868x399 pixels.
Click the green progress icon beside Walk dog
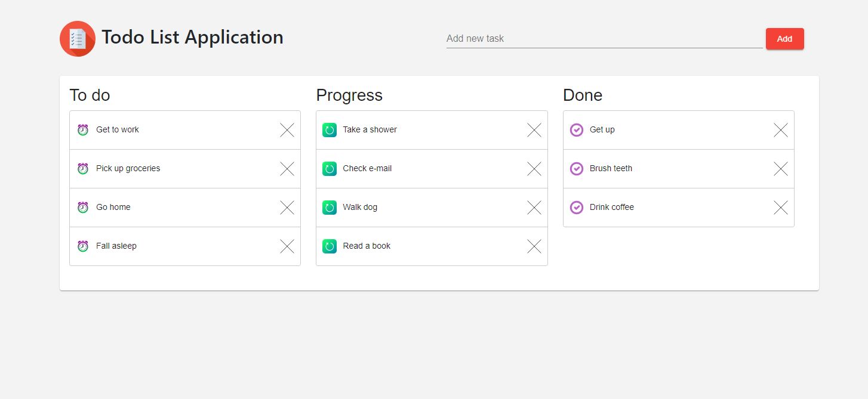point(330,208)
